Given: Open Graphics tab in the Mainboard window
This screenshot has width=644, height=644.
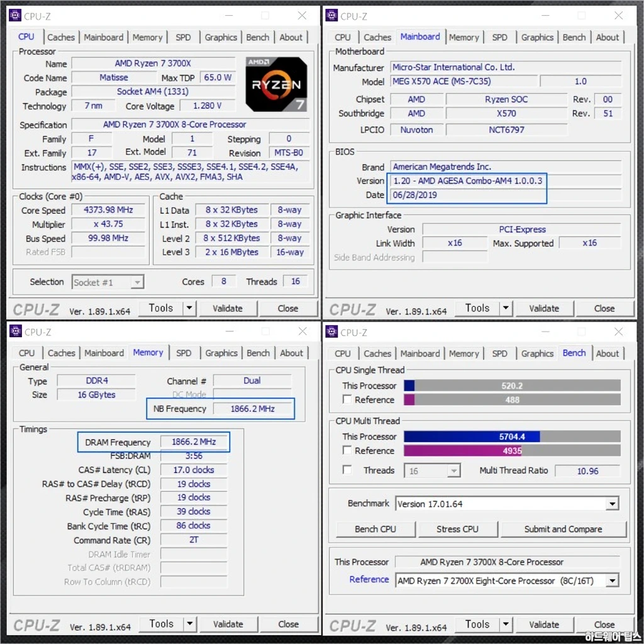Looking at the screenshot, I should tap(537, 37).
